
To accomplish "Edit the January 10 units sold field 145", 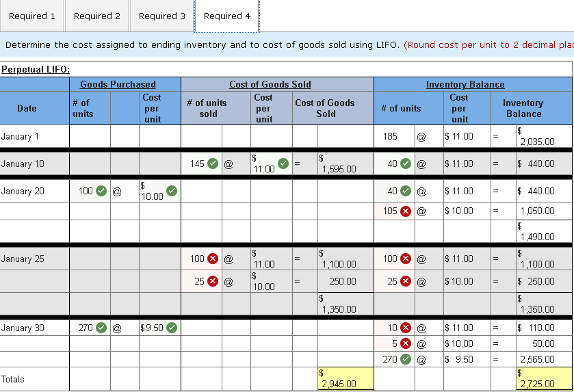I will [201, 164].
